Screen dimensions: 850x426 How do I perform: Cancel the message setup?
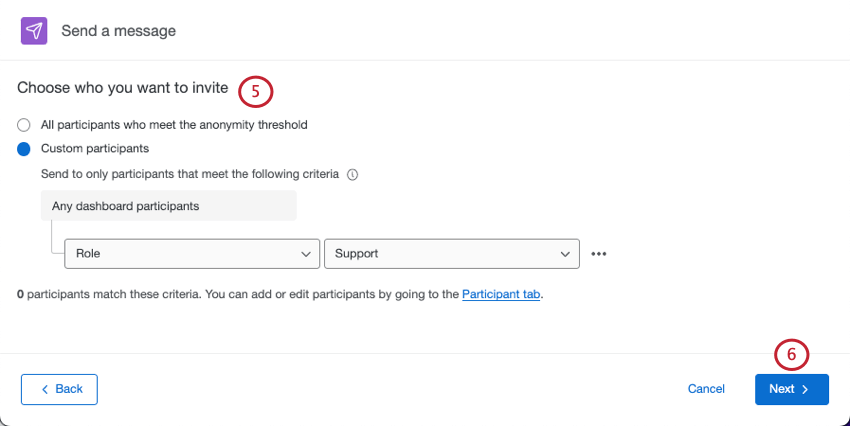(706, 389)
